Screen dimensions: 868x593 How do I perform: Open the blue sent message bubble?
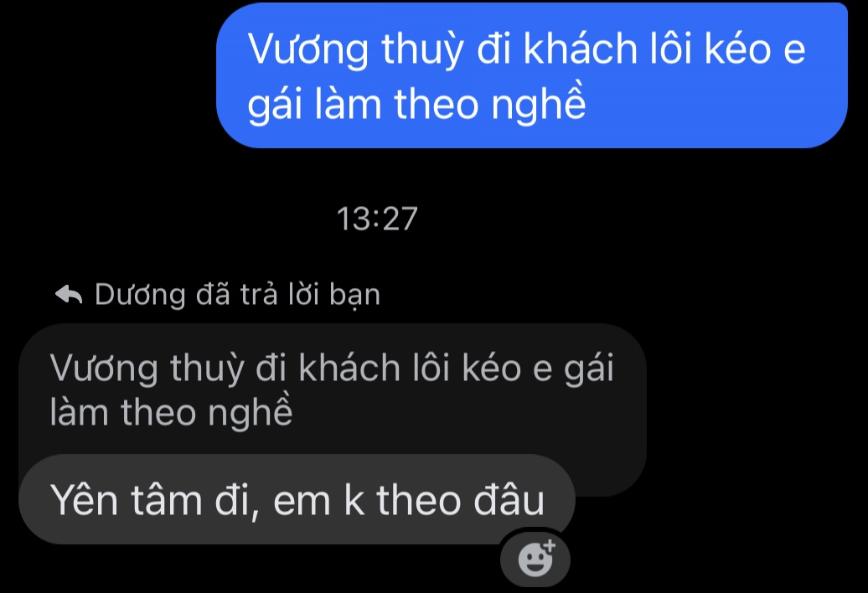[531, 75]
